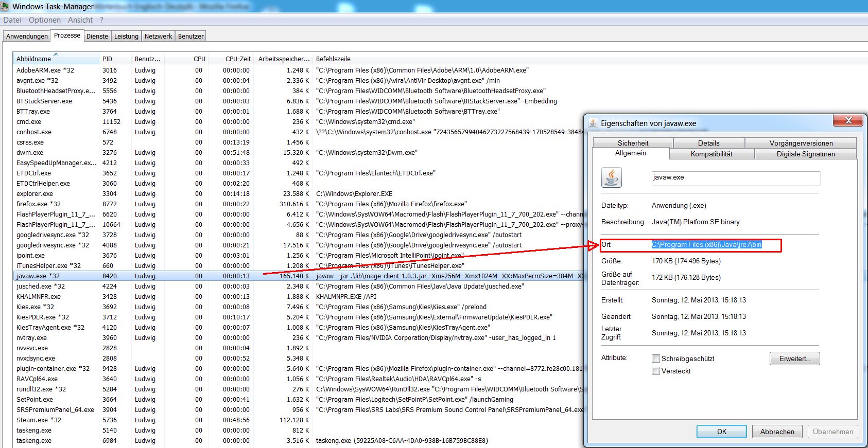Toggle the Schreibgeschützt checkbox
This screenshot has width=868, height=448.
[x=656, y=359]
